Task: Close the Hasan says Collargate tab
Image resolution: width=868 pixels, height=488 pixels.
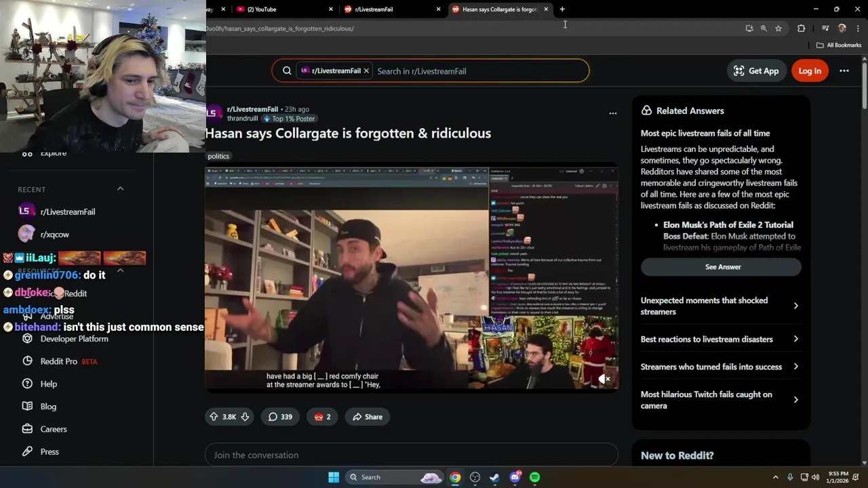Action: tap(546, 9)
